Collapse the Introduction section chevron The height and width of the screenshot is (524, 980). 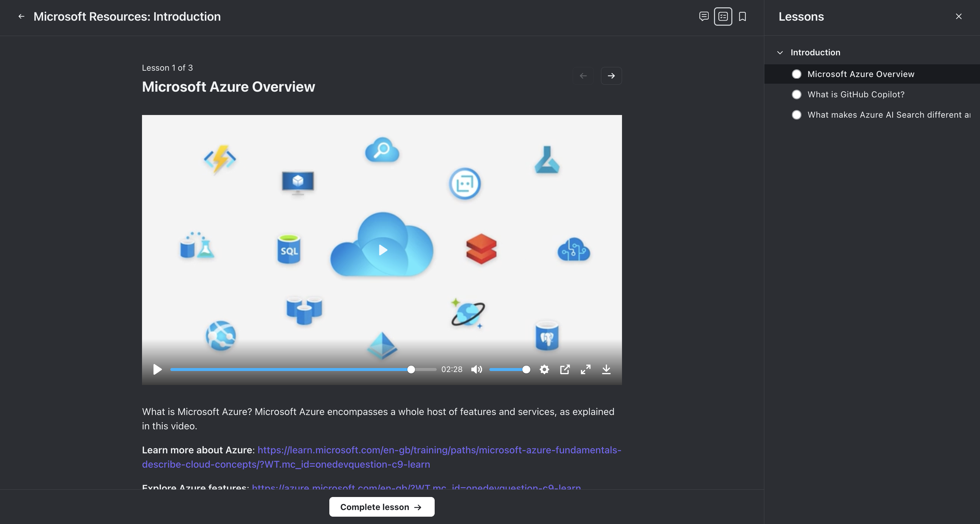click(780, 53)
